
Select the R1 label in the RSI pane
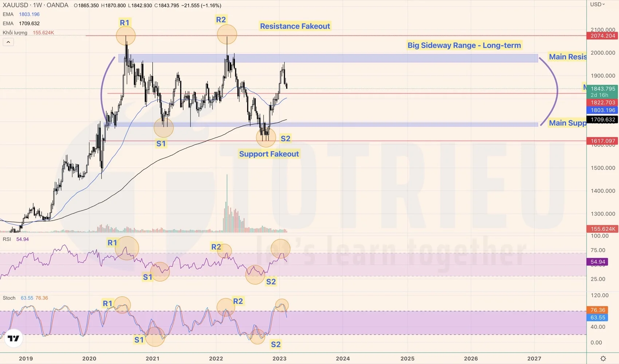(113, 242)
